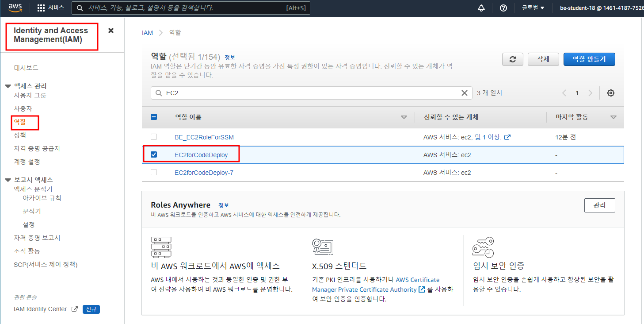Close the IAM navigation panel
Screen dimensions: 644x324
pos(111,31)
